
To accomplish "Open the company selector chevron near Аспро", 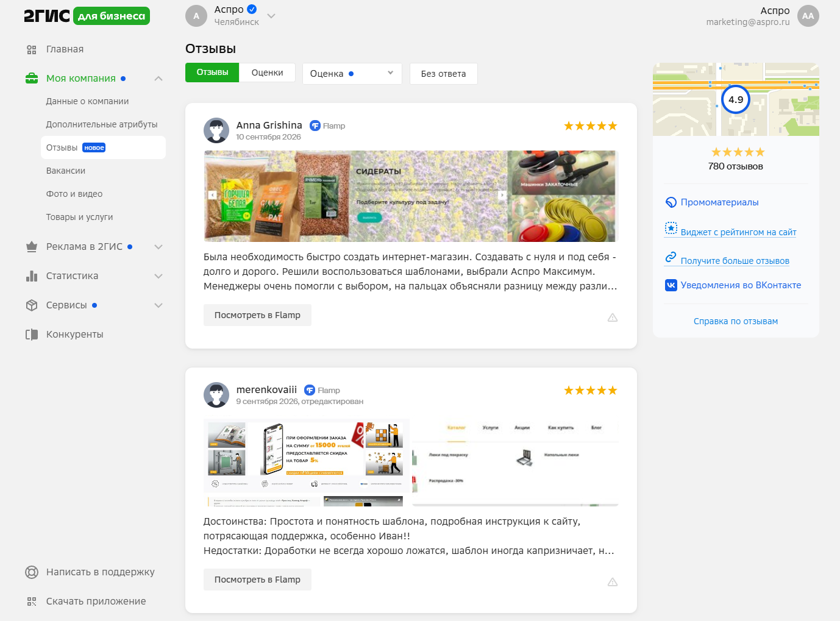I will (271, 16).
